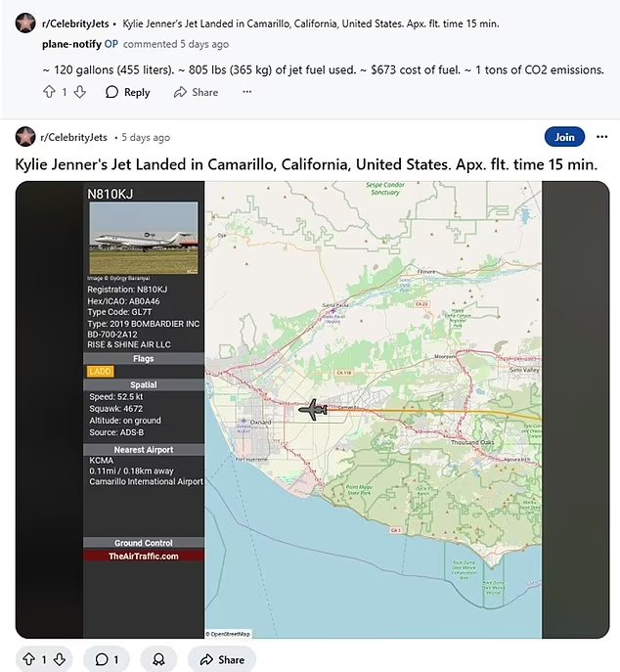Downvote the plane-notify comment

click(x=80, y=92)
